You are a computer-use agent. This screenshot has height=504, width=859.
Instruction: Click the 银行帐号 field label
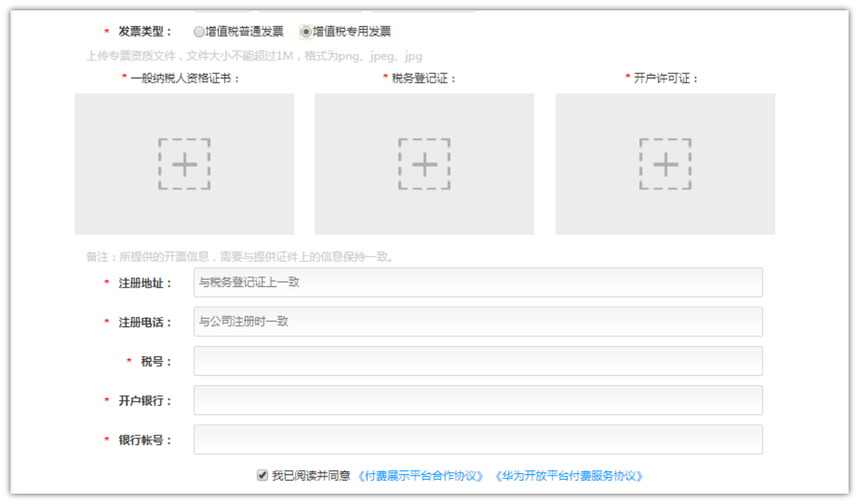(x=144, y=440)
